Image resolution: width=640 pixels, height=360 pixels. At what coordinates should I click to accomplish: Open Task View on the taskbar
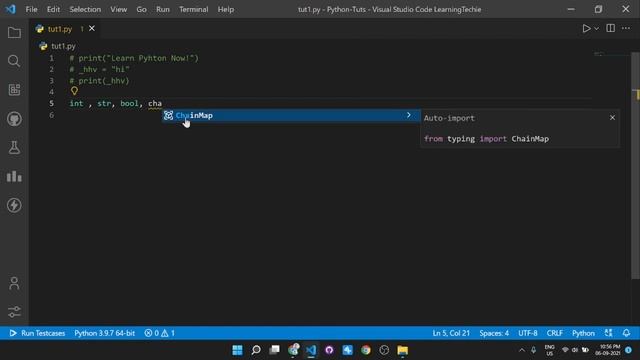[275, 350]
